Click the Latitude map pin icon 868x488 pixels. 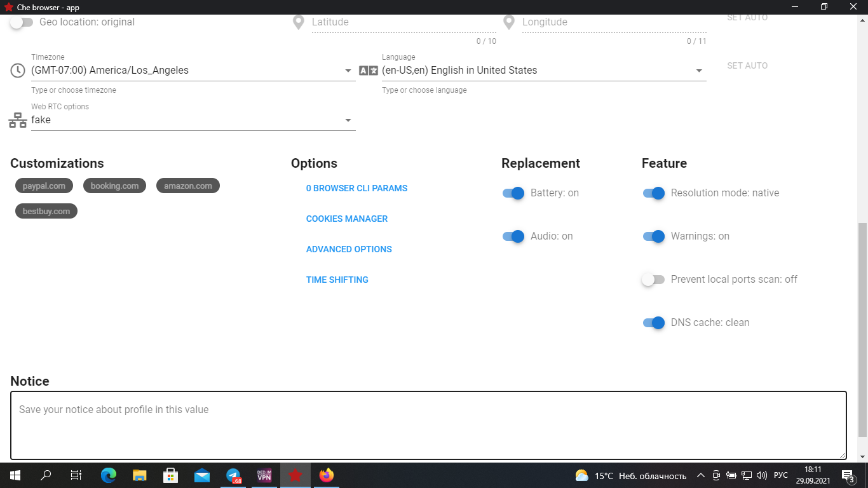click(x=298, y=22)
